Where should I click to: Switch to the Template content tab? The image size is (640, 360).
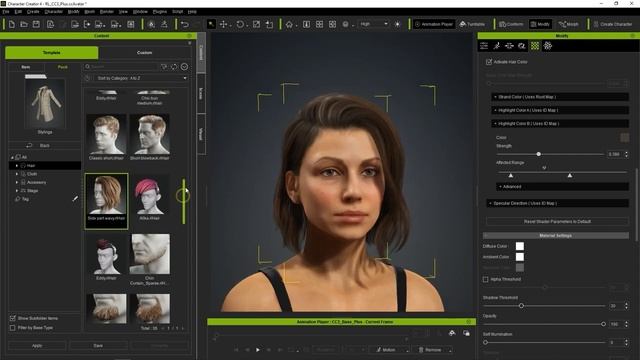(x=51, y=53)
